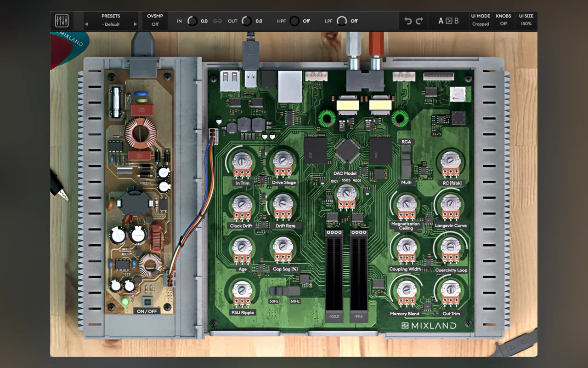
Task: Click the Drive Stage potentiometer knob
Action: pyautogui.click(x=283, y=161)
